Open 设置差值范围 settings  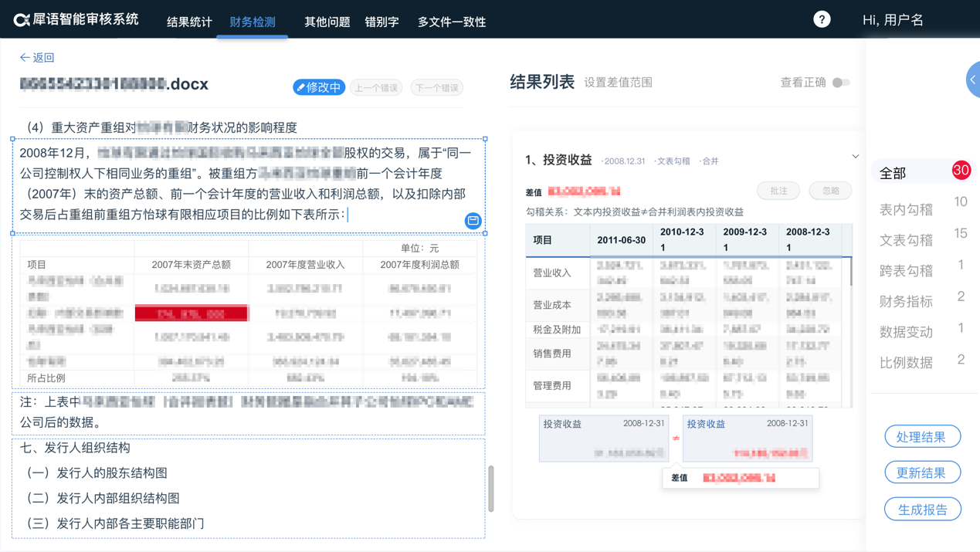618,83
